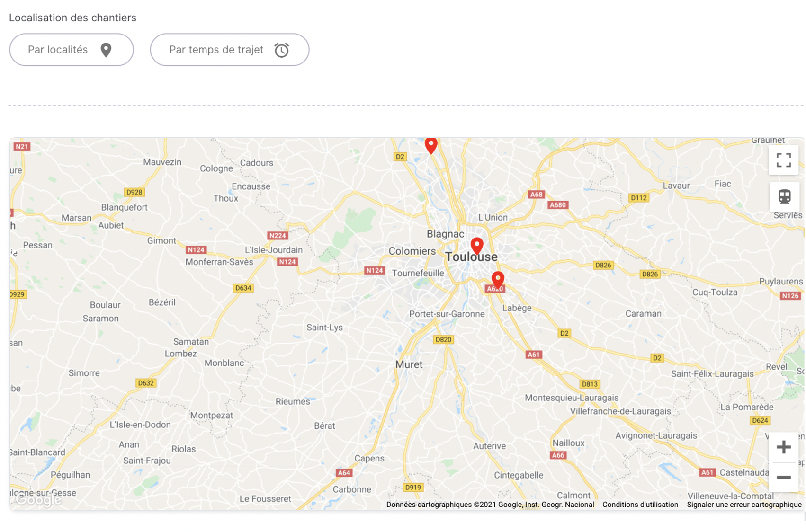Click the N126 road shield
Screen dimensions: 806x532
pyautogui.click(x=790, y=296)
